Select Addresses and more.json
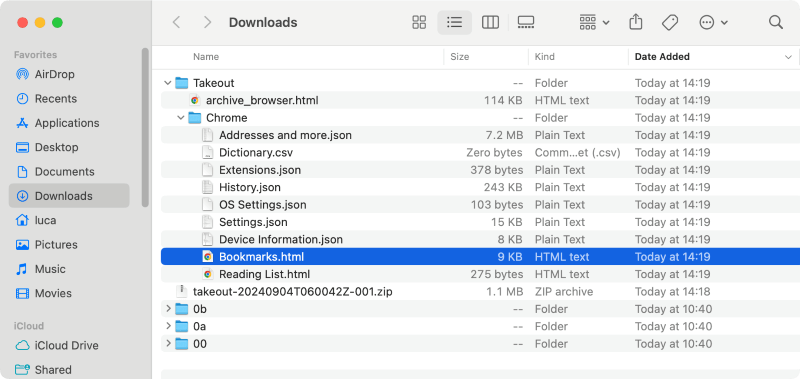 click(x=480, y=135)
